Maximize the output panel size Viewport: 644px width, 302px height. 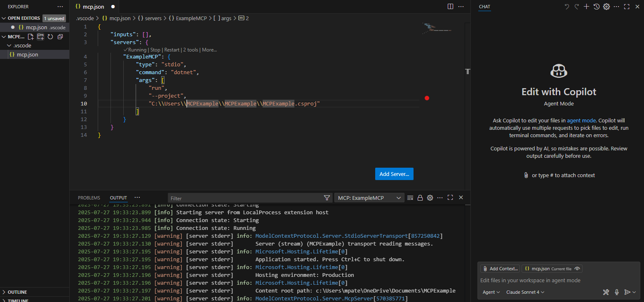[450, 198]
